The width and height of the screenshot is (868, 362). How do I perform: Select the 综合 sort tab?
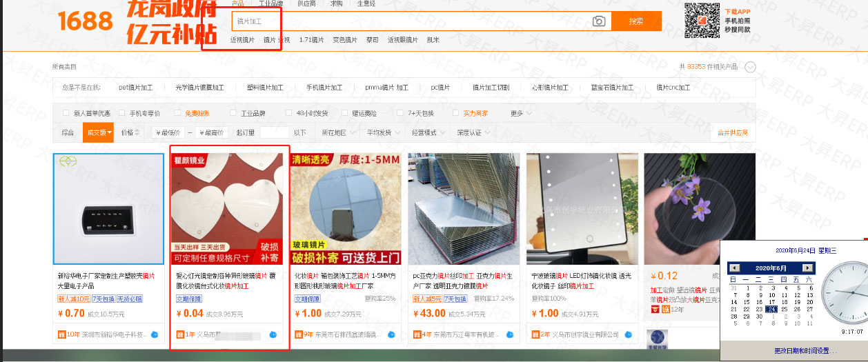pyautogui.click(x=68, y=132)
